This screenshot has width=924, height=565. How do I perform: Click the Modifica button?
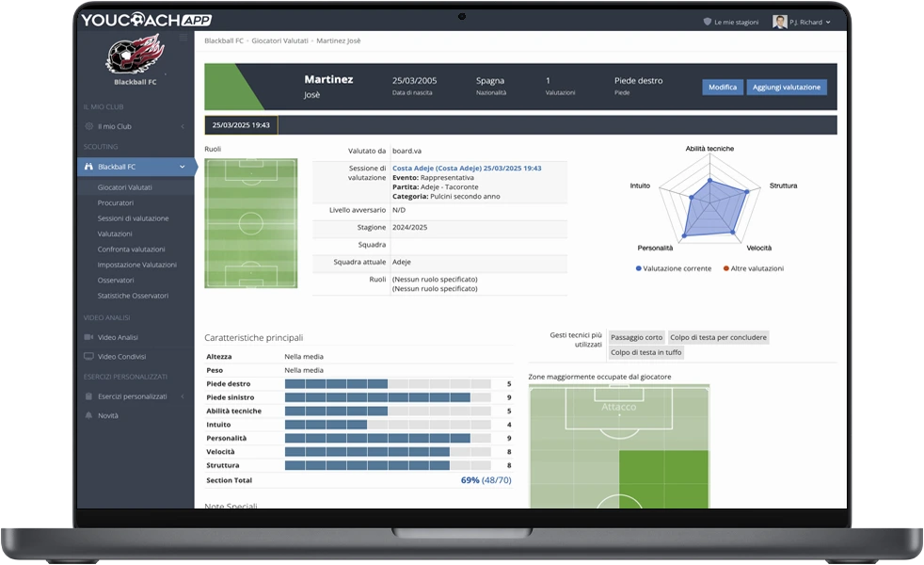coord(722,87)
